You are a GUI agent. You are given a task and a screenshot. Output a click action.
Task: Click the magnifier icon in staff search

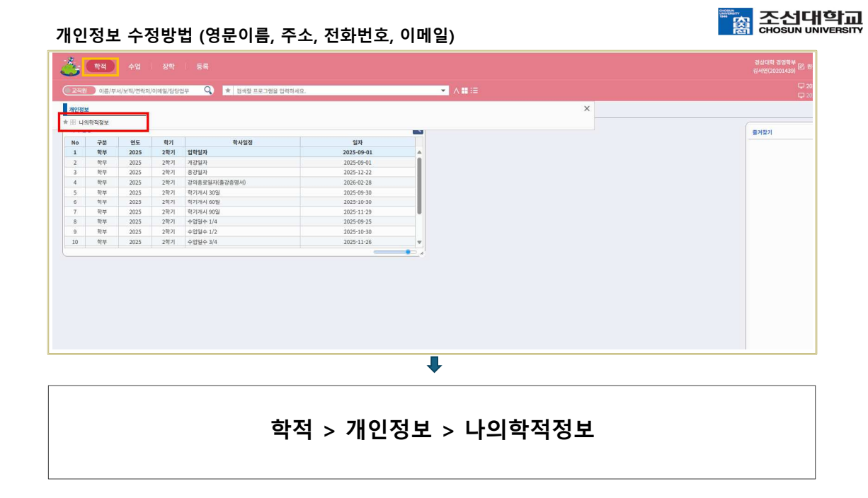click(x=208, y=91)
